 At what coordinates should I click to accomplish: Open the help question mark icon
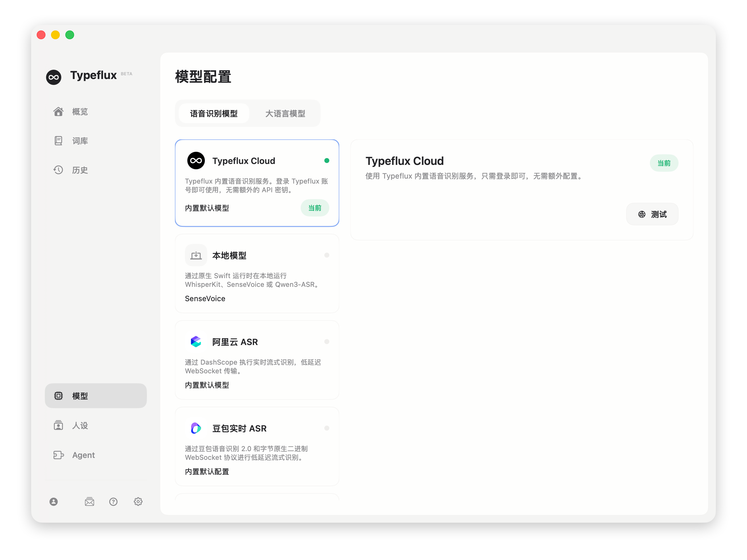(x=114, y=502)
